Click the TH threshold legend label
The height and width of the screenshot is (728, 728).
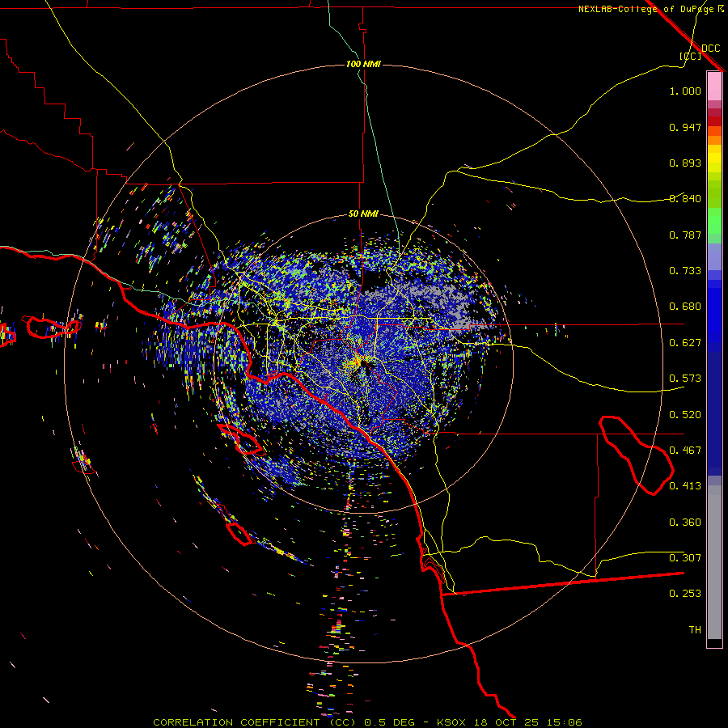695,630
